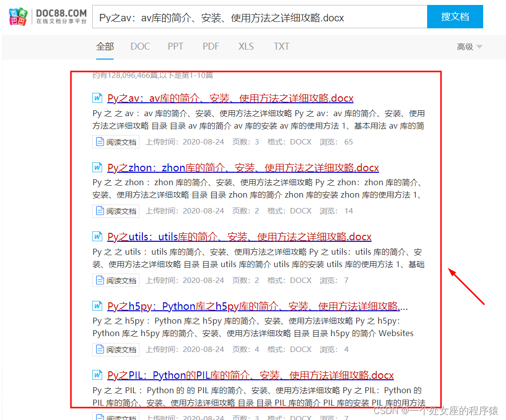Switch to the PPT filter tab

click(x=176, y=47)
